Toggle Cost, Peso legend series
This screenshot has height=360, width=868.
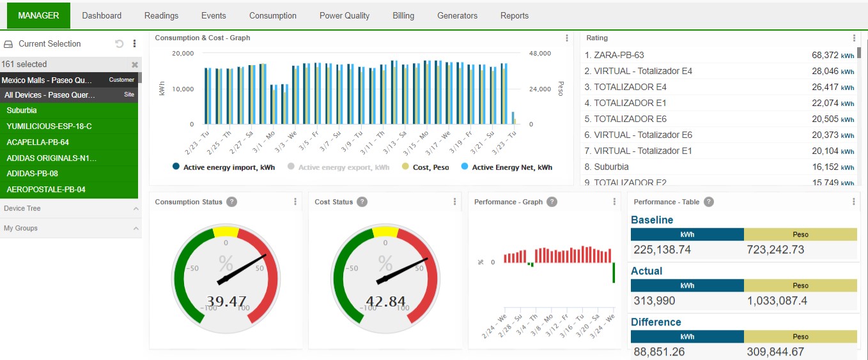426,167
